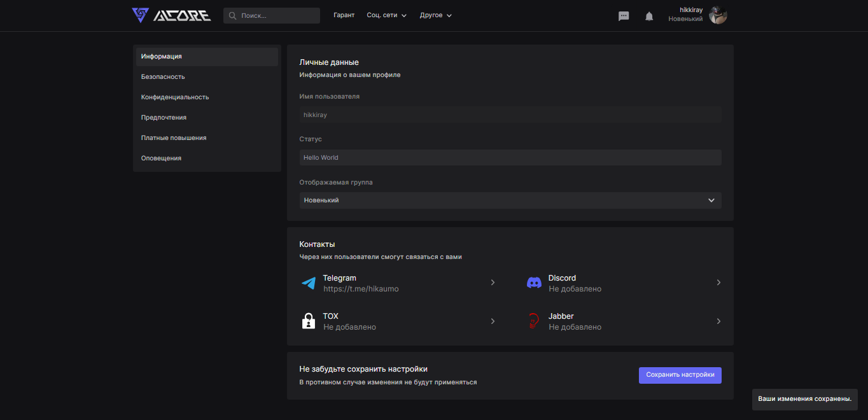
Task: Open the messages chat icon
Action: 624,16
